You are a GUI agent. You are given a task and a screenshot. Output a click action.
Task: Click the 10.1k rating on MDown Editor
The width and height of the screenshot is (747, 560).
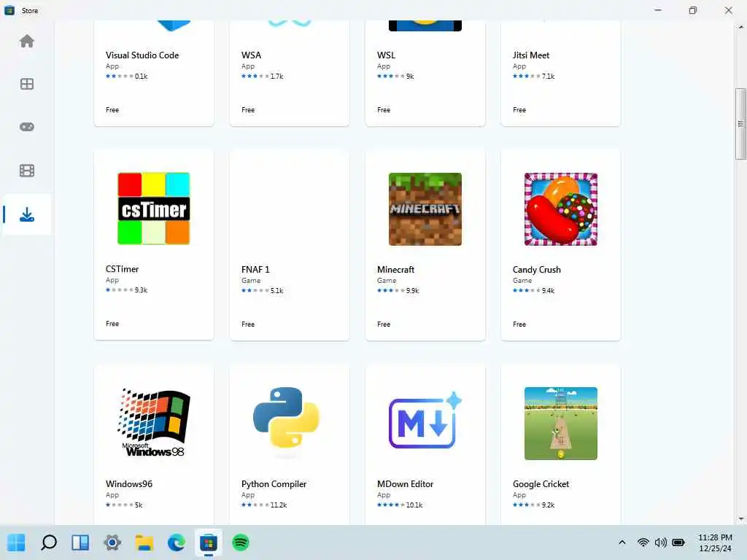click(x=414, y=505)
